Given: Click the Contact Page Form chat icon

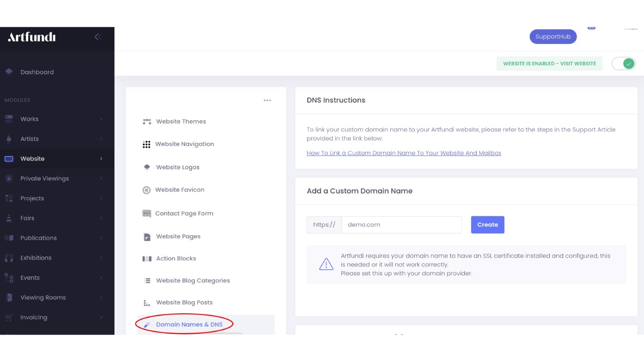Looking at the screenshot, I should (x=147, y=213).
